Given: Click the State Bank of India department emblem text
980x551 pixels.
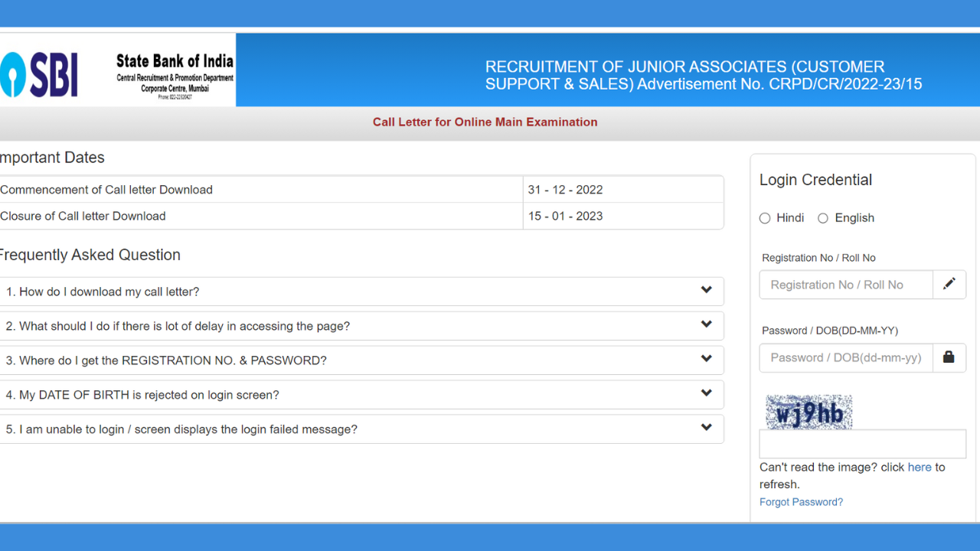Looking at the screenshot, I should point(175,75).
